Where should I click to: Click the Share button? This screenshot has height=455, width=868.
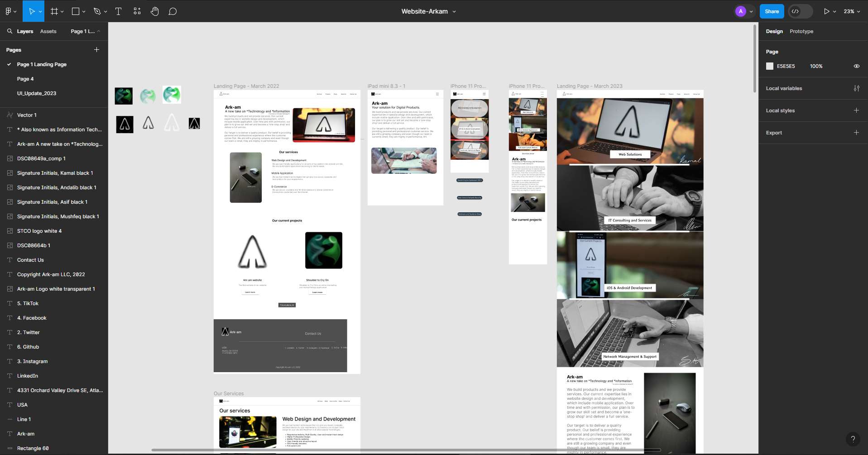[x=772, y=11]
